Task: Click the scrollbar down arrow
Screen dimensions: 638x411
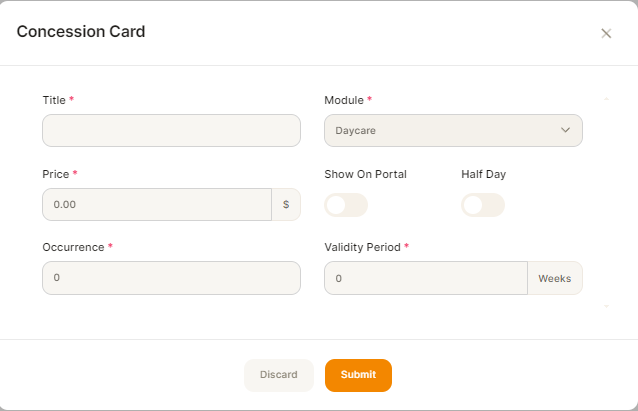Action: [x=606, y=306]
